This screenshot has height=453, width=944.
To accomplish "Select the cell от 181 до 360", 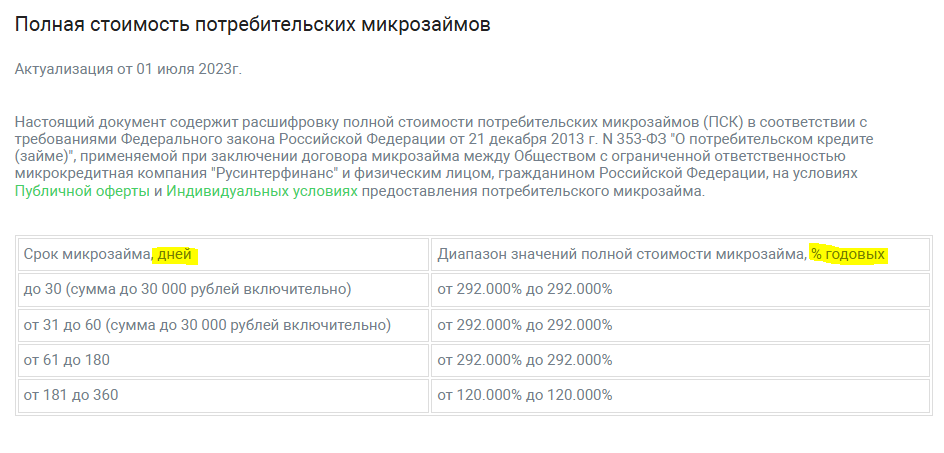I will [223, 395].
